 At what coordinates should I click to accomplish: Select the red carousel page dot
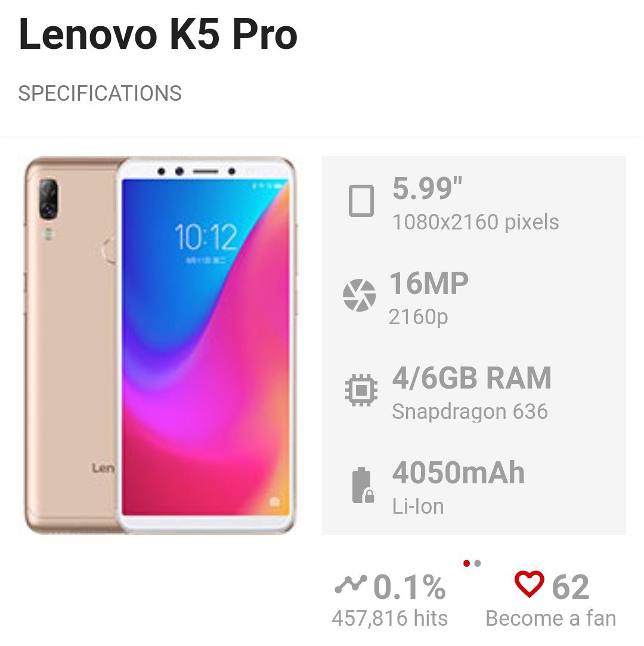(x=467, y=563)
